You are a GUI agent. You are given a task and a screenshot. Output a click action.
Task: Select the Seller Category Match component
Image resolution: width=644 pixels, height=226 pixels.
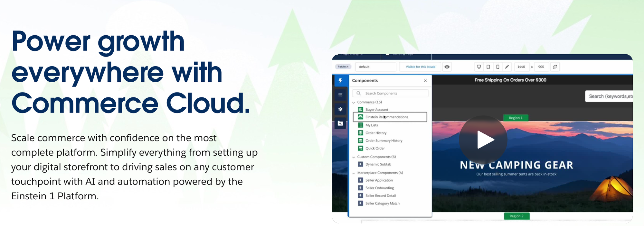pyautogui.click(x=379, y=203)
